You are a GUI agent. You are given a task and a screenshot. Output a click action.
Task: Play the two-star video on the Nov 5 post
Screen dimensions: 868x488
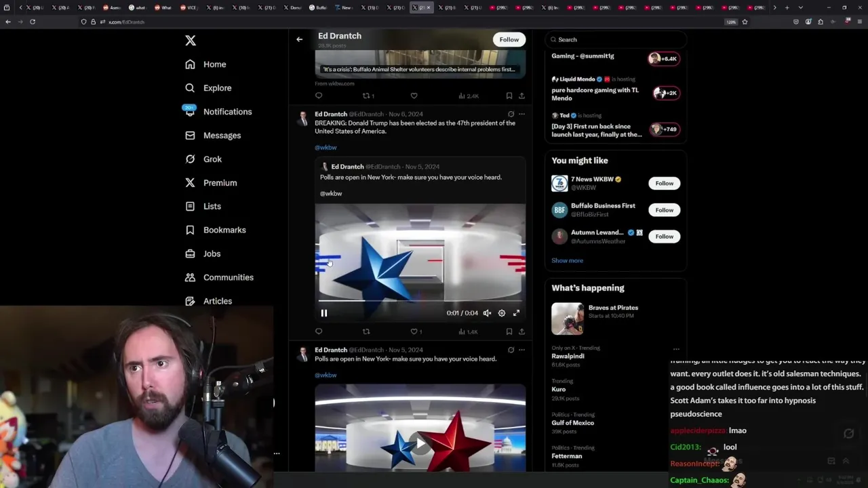[x=420, y=443]
